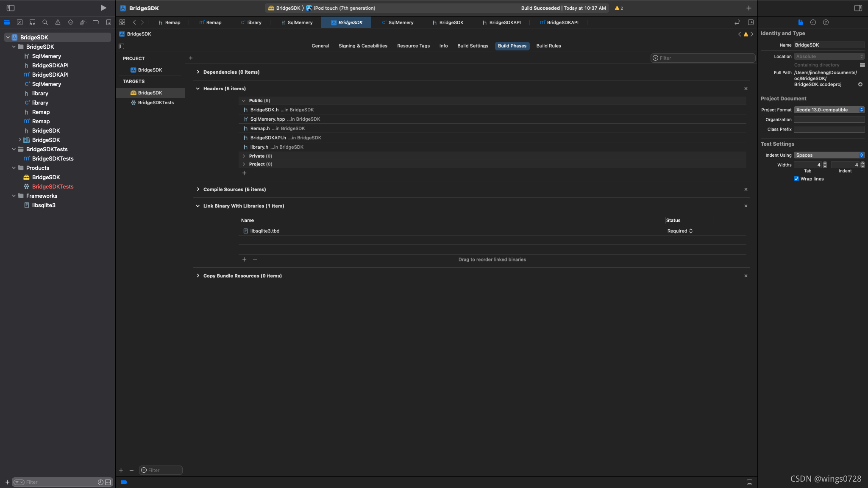Add a target with bottom plus button
Image resolution: width=868 pixels, height=488 pixels.
click(x=121, y=470)
